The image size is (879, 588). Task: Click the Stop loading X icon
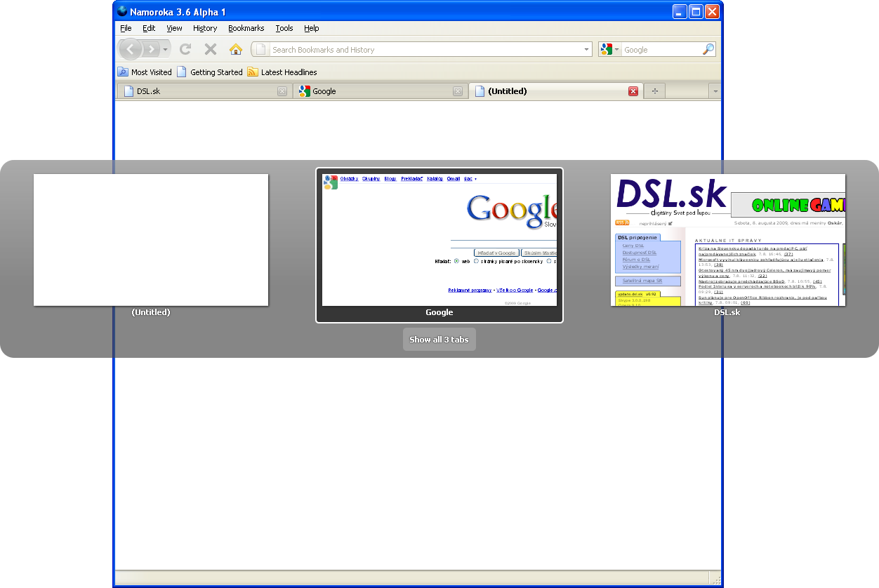[210, 49]
